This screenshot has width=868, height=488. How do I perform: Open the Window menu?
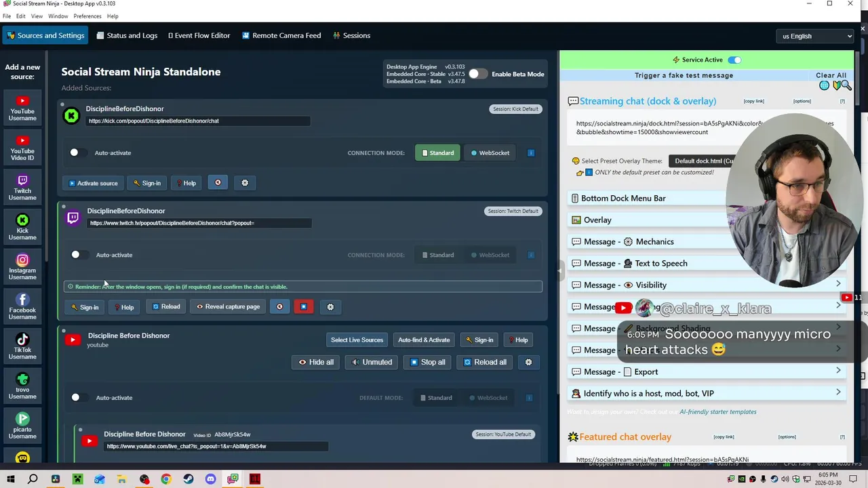(x=58, y=16)
